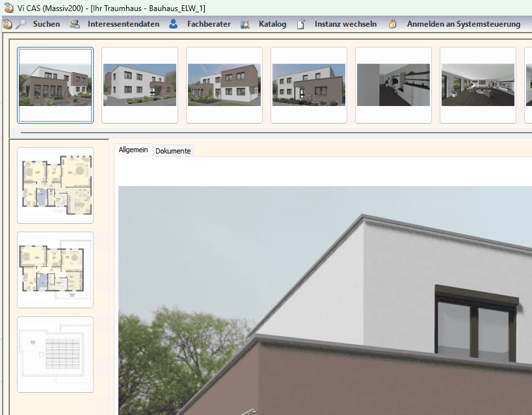532x415 pixels.
Task: Open the first interior room thumbnail
Action: tap(393, 85)
